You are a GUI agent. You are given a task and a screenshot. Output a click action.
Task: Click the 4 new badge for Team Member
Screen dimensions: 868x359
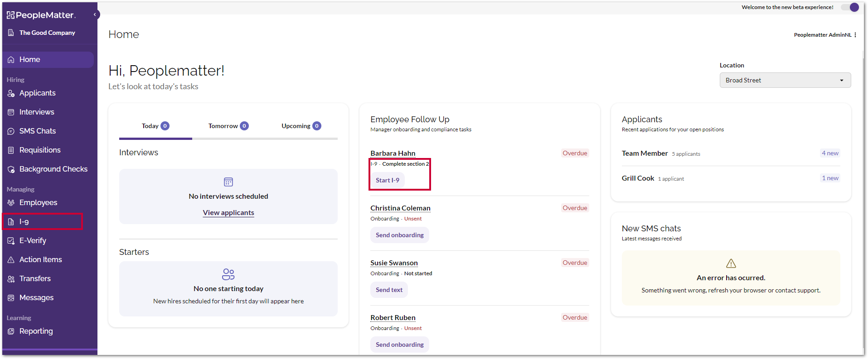click(830, 153)
